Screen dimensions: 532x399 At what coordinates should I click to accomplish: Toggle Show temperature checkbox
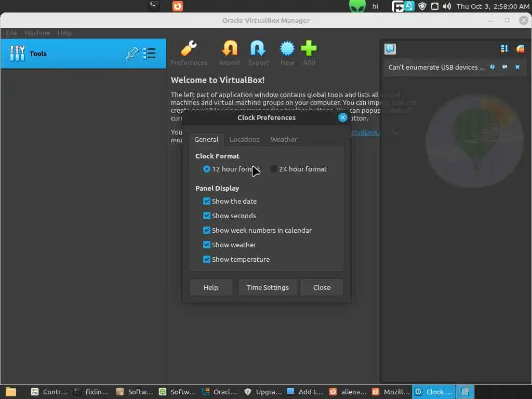point(206,260)
